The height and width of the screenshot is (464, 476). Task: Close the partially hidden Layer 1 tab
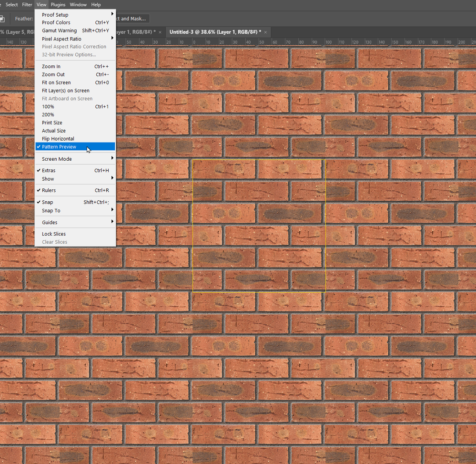pos(160,32)
